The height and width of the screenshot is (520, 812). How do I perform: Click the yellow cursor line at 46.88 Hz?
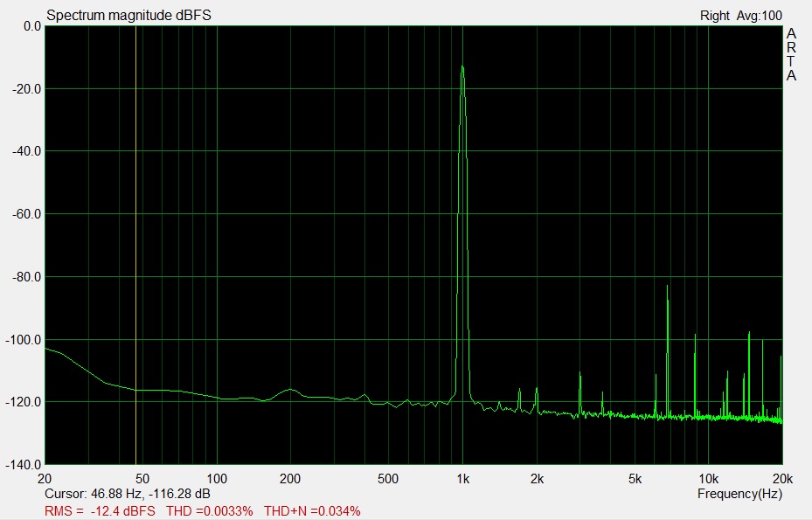[135, 245]
